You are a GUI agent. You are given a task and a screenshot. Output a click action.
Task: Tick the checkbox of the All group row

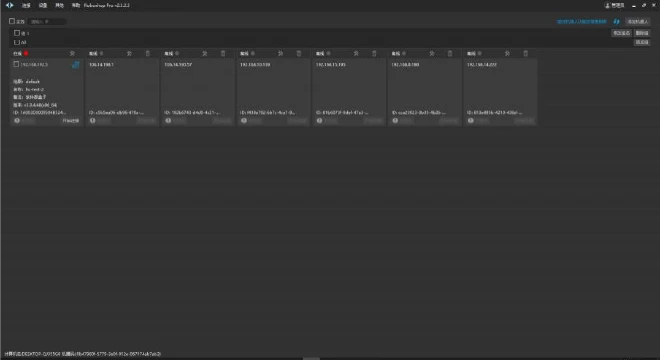point(17,42)
